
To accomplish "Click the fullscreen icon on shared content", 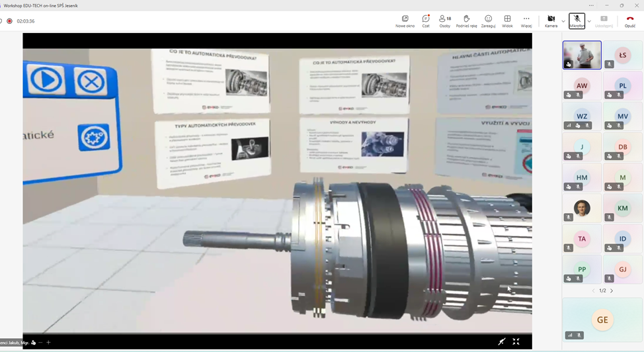I will tap(516, 341).
